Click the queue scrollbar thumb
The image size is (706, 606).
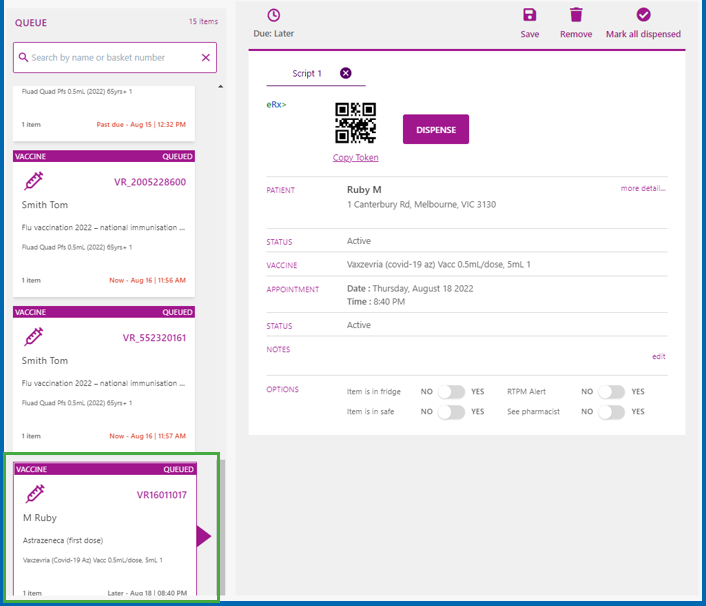pyautogui.click(x=222, y=527)
